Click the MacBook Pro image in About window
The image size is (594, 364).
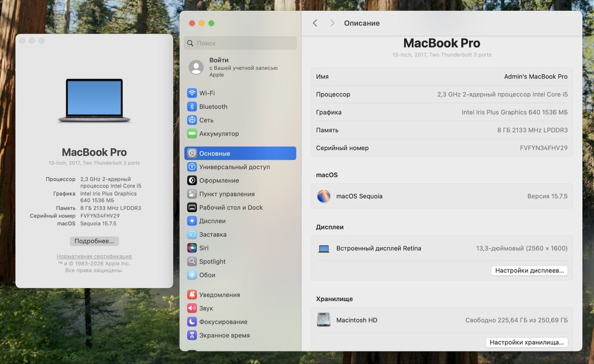tap(94, 100)
